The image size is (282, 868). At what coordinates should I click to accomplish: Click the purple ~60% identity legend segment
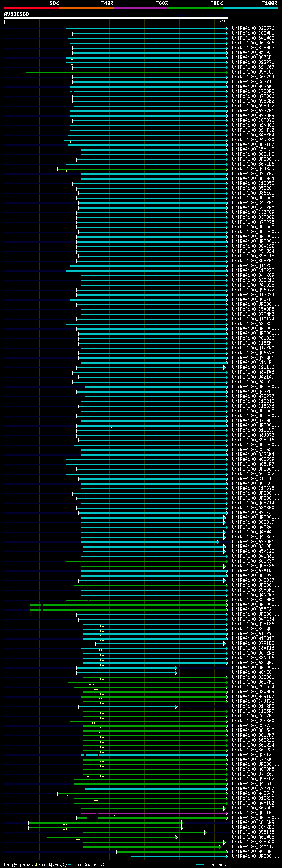(x=141, y=8)
